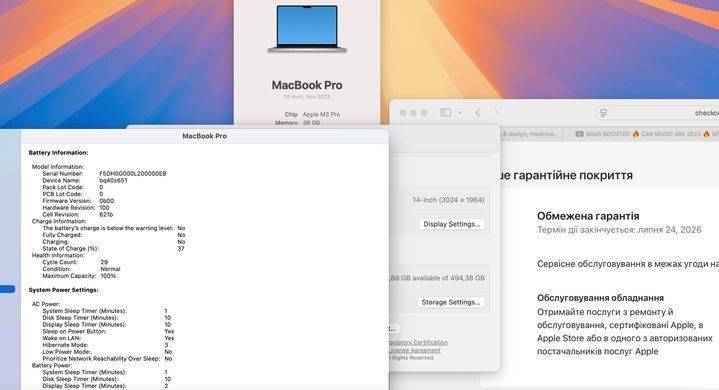Click the Battery Power label
This screenshot has width=719, height=390.
pyautogui.click(x=52, y=365)
